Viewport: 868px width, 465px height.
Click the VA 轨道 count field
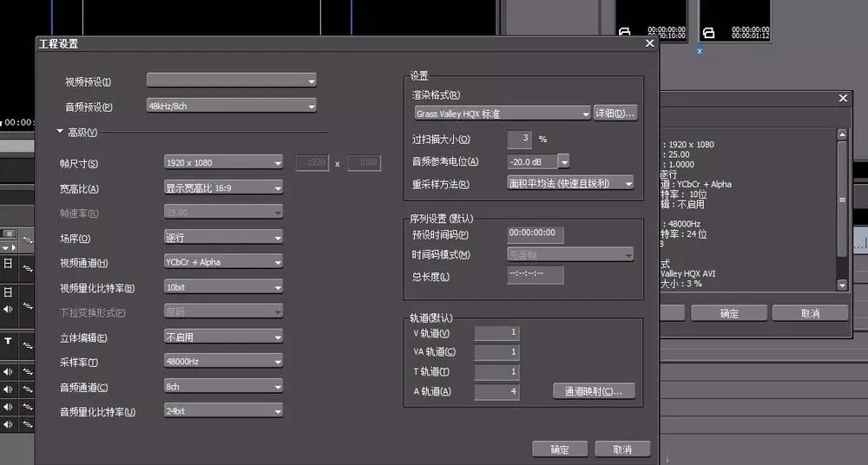(496, 352)
